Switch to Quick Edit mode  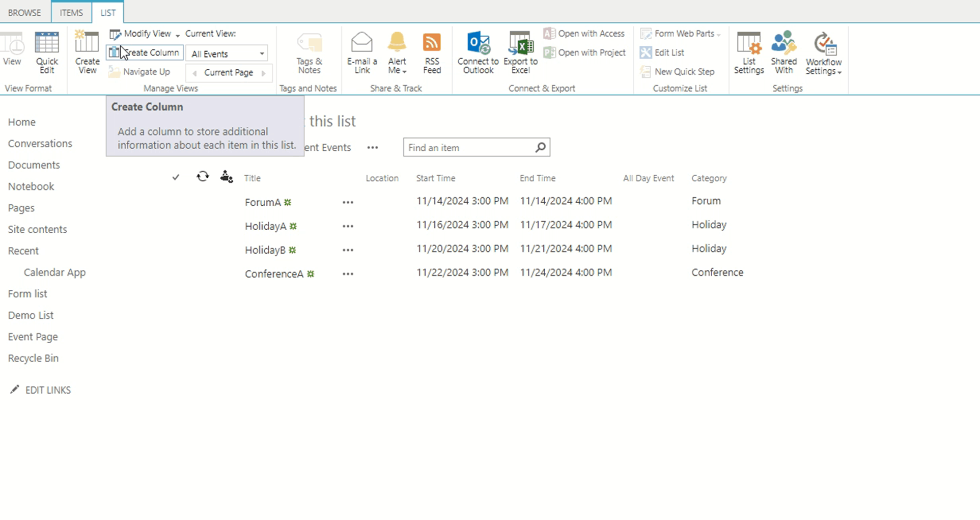pos(46,52)
